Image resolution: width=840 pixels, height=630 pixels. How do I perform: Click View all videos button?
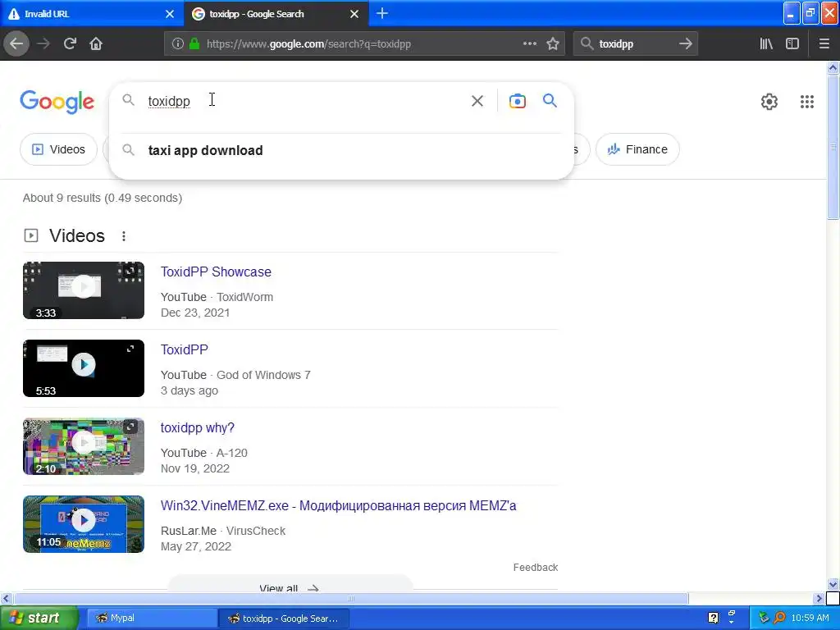[290, 584]
